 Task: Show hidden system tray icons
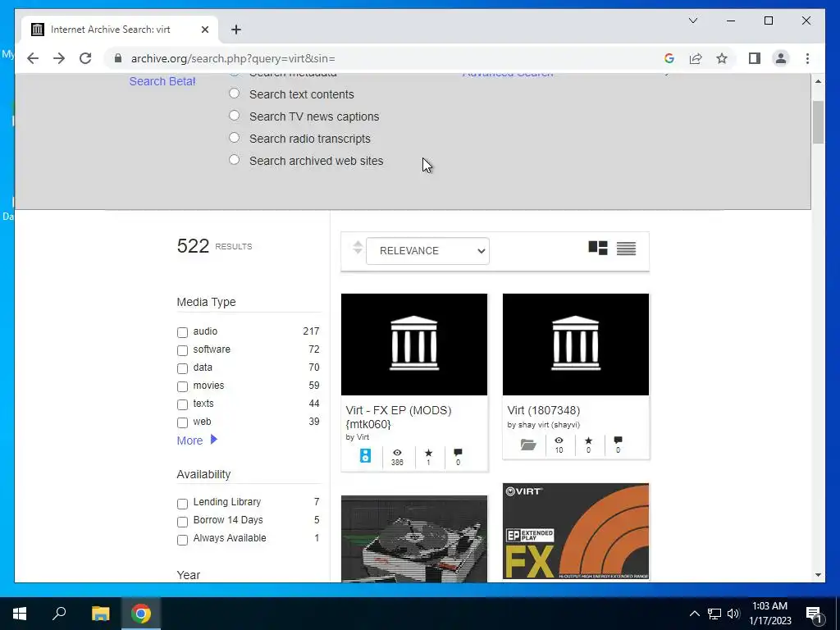694,614
